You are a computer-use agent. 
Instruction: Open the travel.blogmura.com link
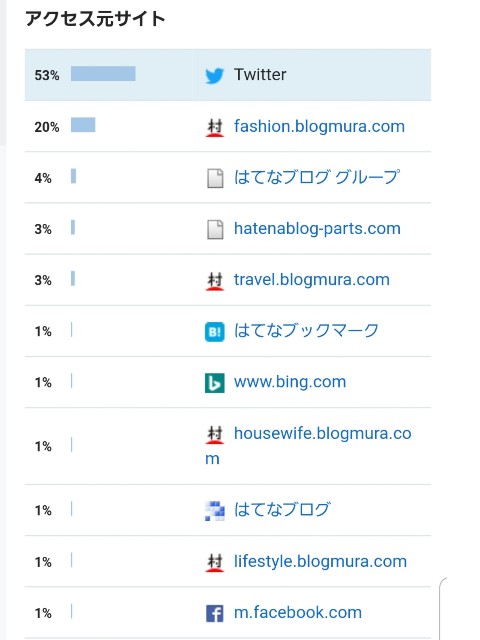[x=312, y=280]
